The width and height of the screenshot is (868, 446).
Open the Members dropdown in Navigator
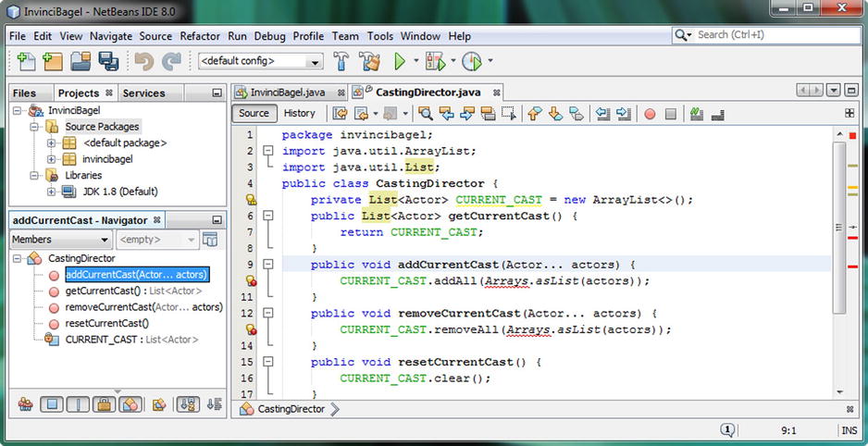tap(61, 240)
